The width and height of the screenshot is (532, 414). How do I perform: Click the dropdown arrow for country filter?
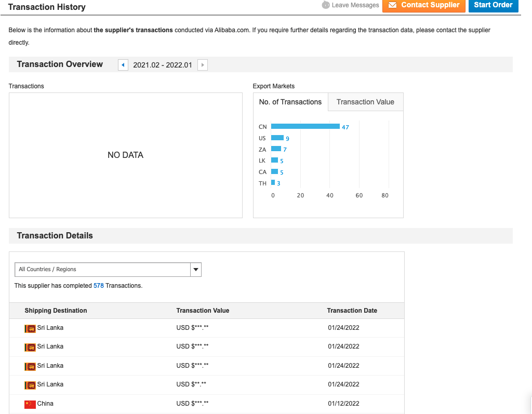196,269
